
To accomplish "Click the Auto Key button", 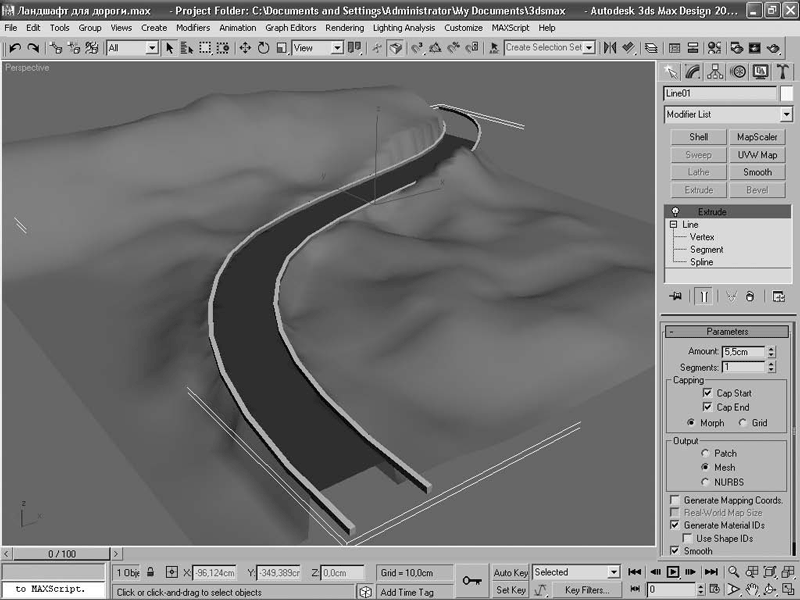I will pos(511,572).
